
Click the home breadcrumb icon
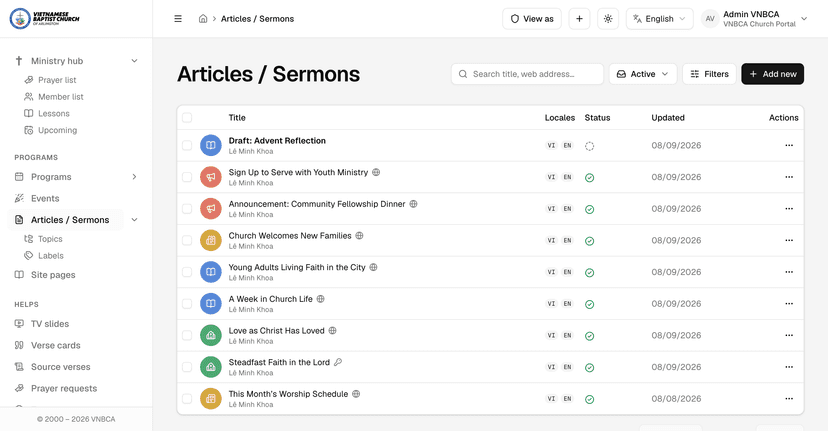[203, 18]
